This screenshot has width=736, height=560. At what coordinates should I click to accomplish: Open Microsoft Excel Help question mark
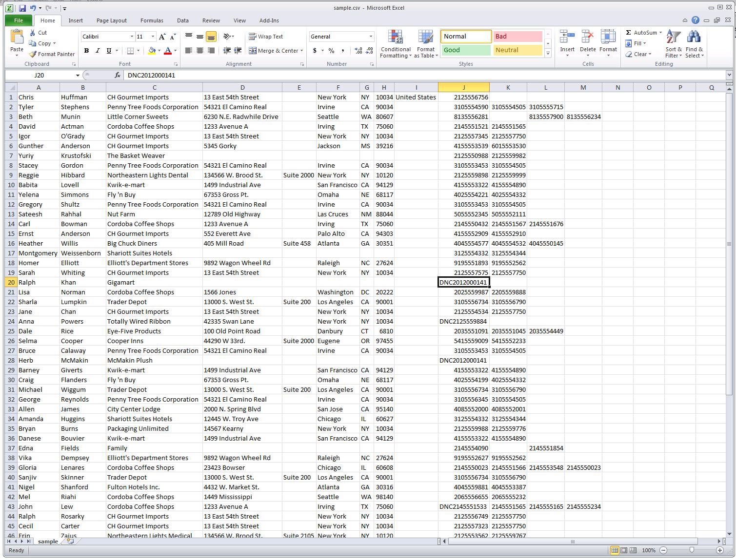(696, 20)
